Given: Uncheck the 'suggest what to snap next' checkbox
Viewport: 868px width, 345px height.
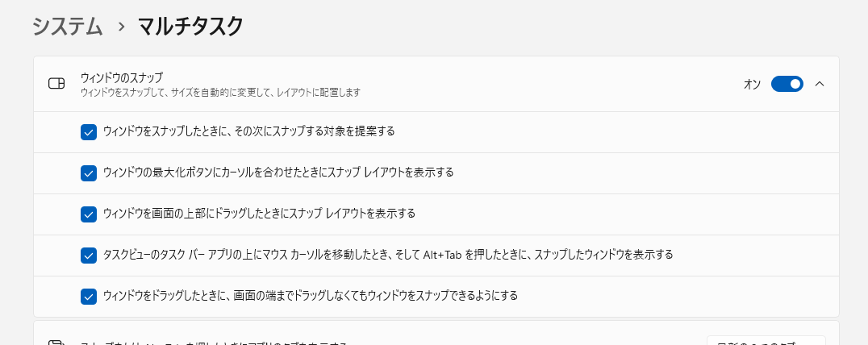Looking at the screenshot, I should click(89, 131).
